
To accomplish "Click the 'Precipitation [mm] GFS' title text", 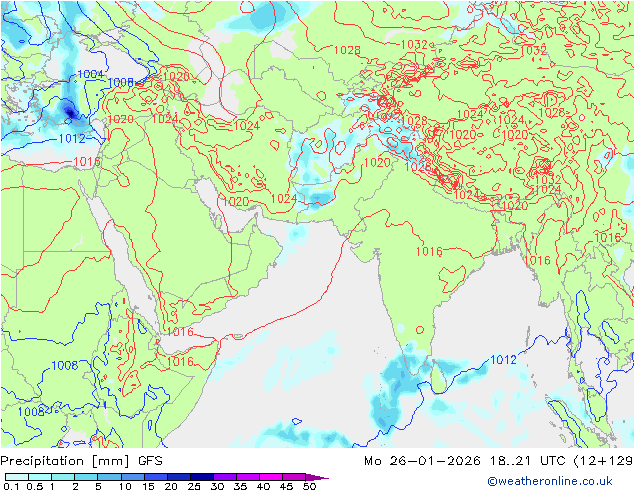I will [81, 461].
